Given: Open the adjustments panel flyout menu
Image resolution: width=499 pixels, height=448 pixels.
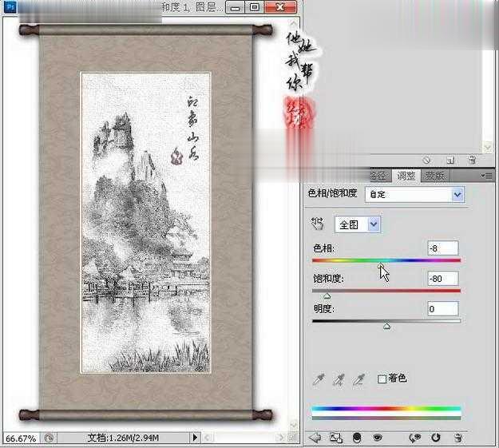Looking at the screenshot, I should tap(486, 176).
